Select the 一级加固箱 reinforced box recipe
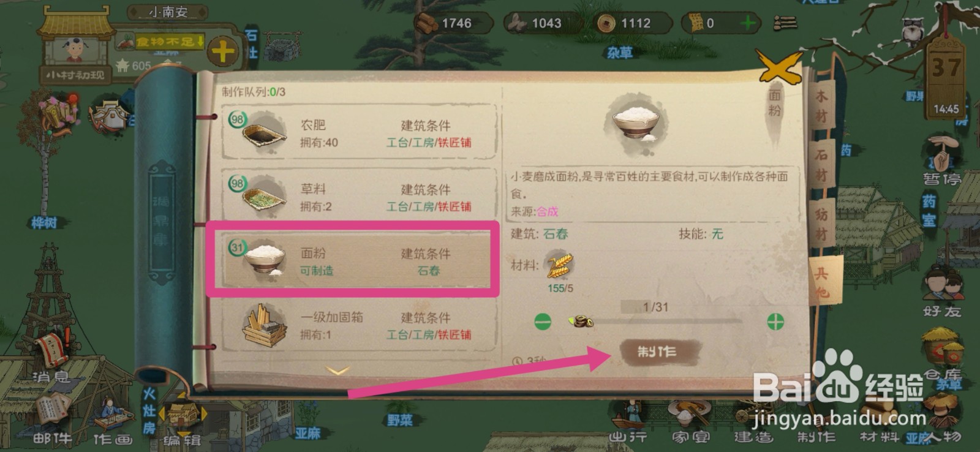The width and height of the screenshot is (980, 452). tap(359, 325)
